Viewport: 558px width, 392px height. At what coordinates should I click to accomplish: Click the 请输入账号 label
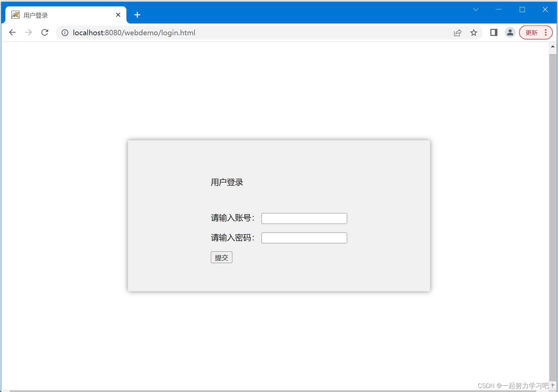tap(233, 218)
